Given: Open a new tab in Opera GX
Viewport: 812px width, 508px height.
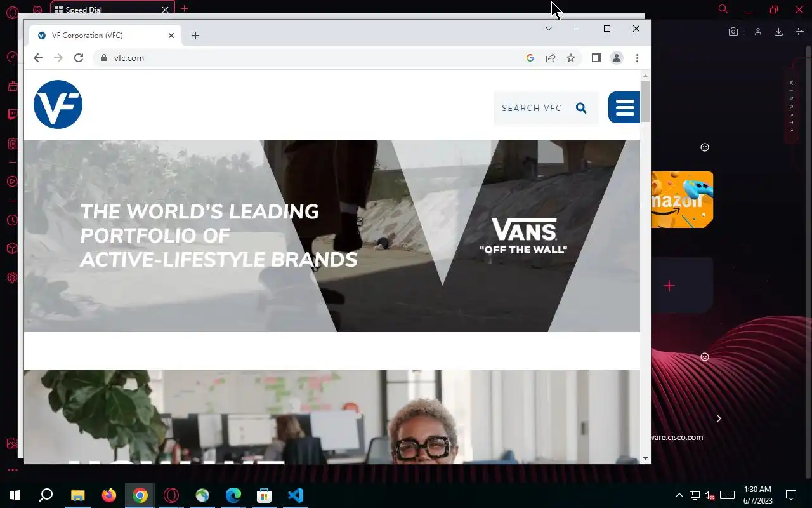Looking at the screenshot, I should point(184,9).
